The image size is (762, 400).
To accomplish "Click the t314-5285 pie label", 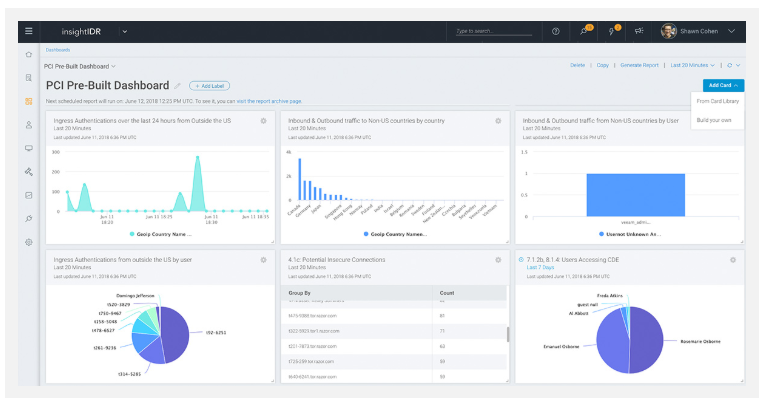I will (x=129, y=374).
